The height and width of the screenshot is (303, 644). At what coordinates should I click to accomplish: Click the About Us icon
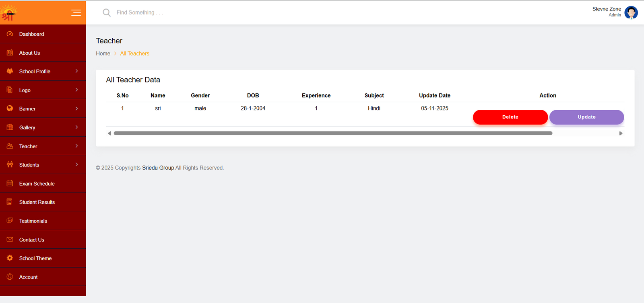tap(10, 53)
